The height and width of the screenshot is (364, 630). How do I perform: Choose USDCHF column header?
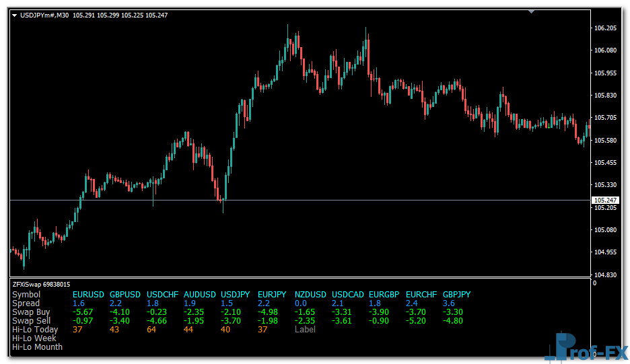pos(162,295)
